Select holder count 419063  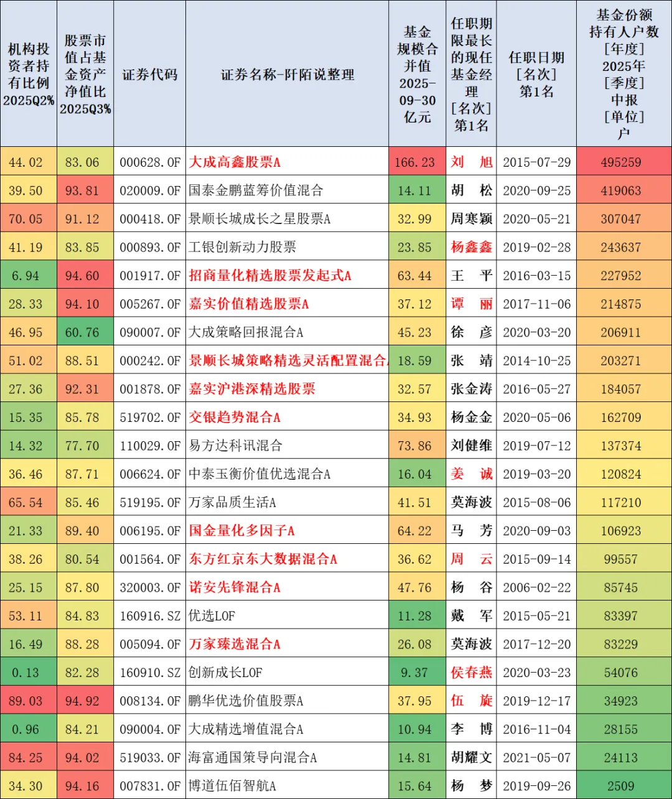(621, 190)
